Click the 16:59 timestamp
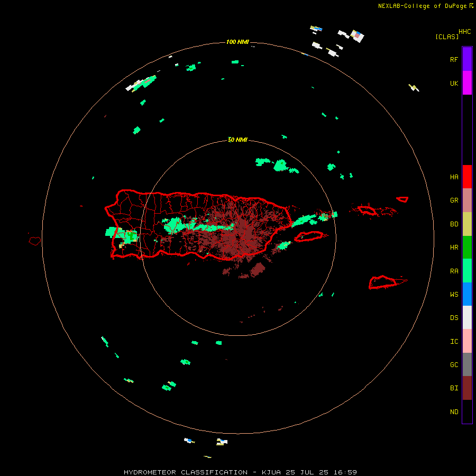The width and height of the screenshot is (476, 476). (x=345, y=472)
